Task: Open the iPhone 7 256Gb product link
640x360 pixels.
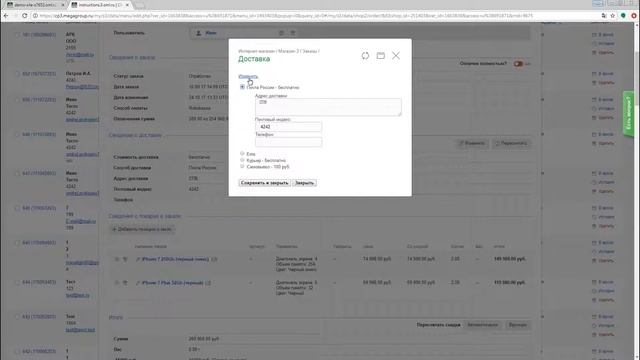Action: [x=175, y=259]
